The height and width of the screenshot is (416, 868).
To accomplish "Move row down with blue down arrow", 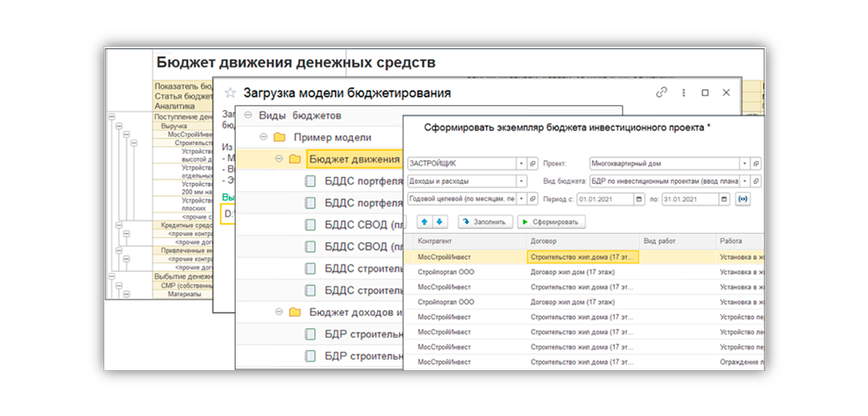I will click(439, 222).
